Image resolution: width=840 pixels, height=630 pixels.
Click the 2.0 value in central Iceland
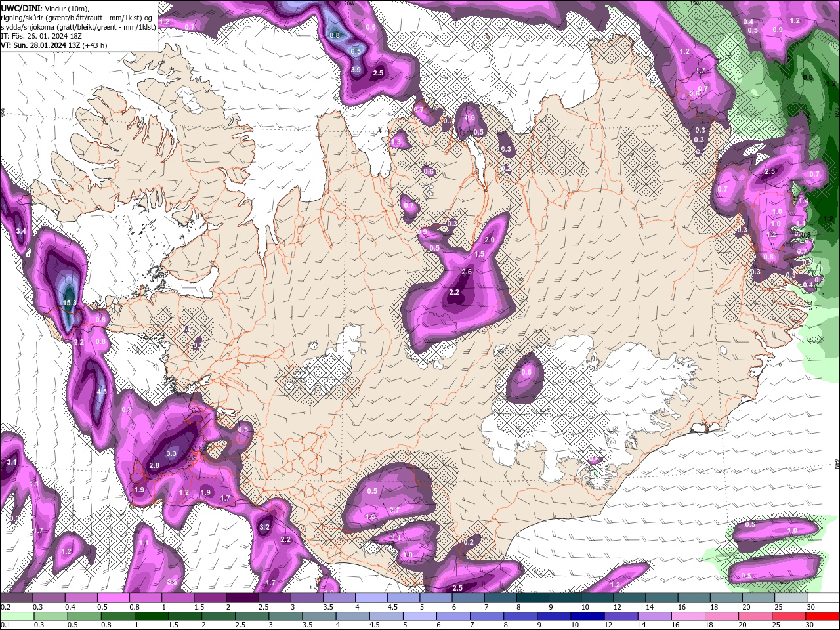pos(490,240)
